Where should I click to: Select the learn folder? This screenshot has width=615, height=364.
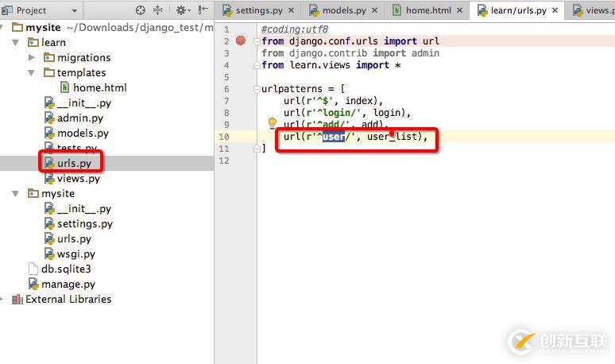(x=53, y=42)
